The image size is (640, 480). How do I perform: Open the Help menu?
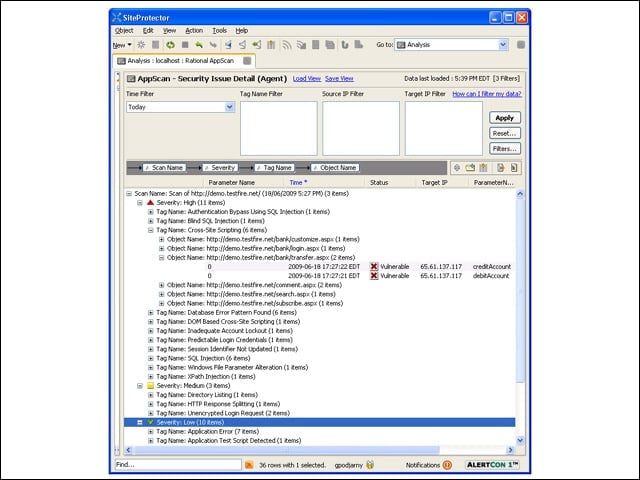(242, 31)
